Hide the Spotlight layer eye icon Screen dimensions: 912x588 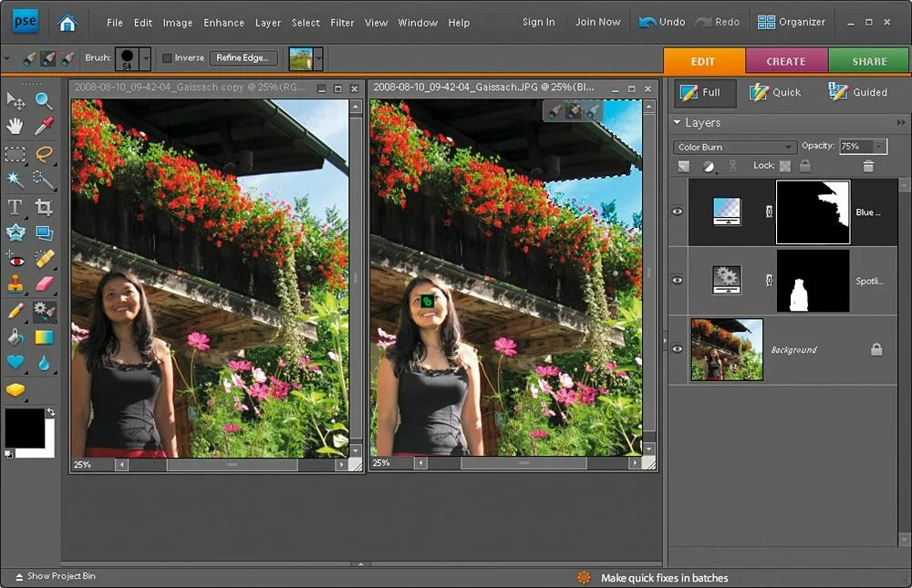677,281
